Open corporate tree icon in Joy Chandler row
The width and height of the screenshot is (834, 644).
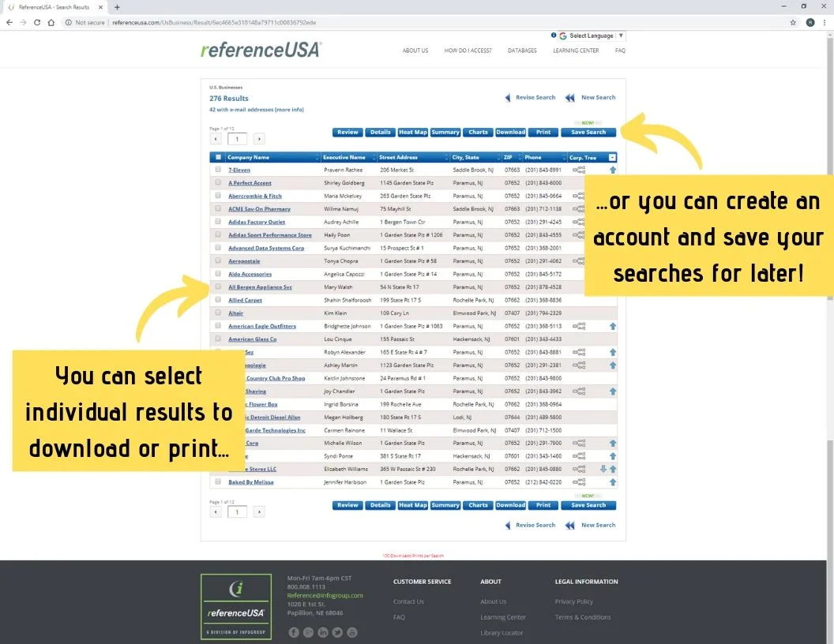pos(579,391)
